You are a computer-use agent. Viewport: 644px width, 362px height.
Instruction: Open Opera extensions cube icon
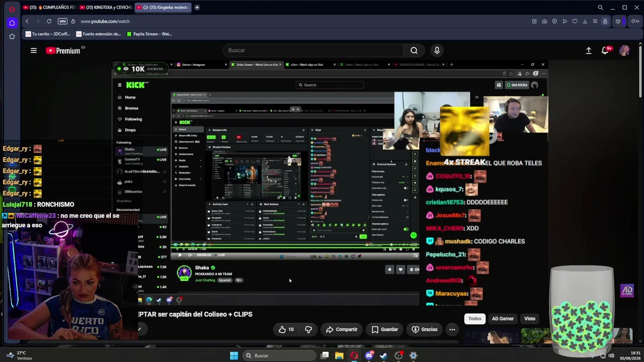[x=618, y=21]
